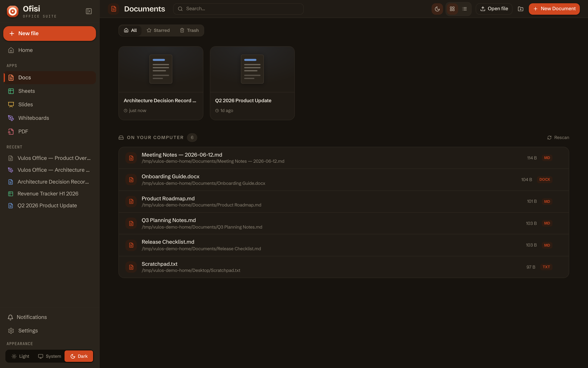Viewport: 588px width, 368px height.
Task: Click file icon beside Q3 Planning Notes.md
Action: tap(131, 223)
